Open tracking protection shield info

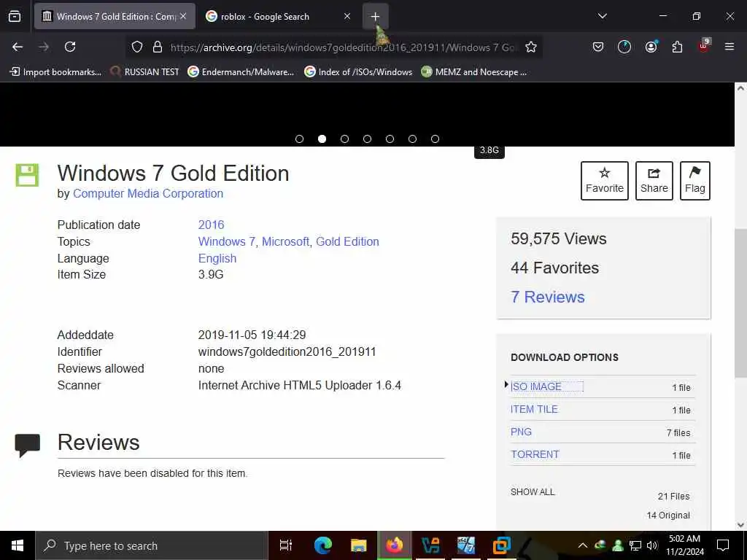(x=137, y=47)
